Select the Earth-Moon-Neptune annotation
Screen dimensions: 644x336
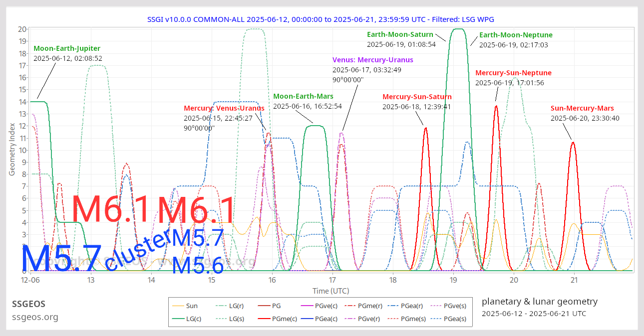click(516, 35)
